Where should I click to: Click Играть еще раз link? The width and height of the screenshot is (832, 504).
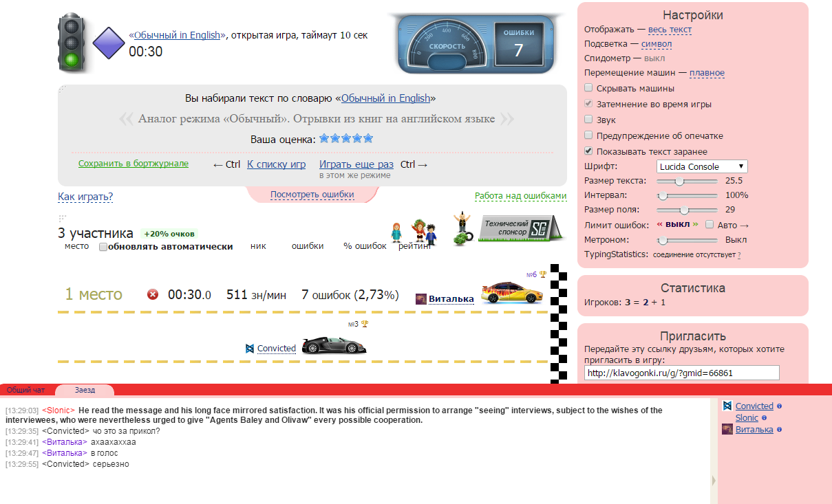(356, 164)
